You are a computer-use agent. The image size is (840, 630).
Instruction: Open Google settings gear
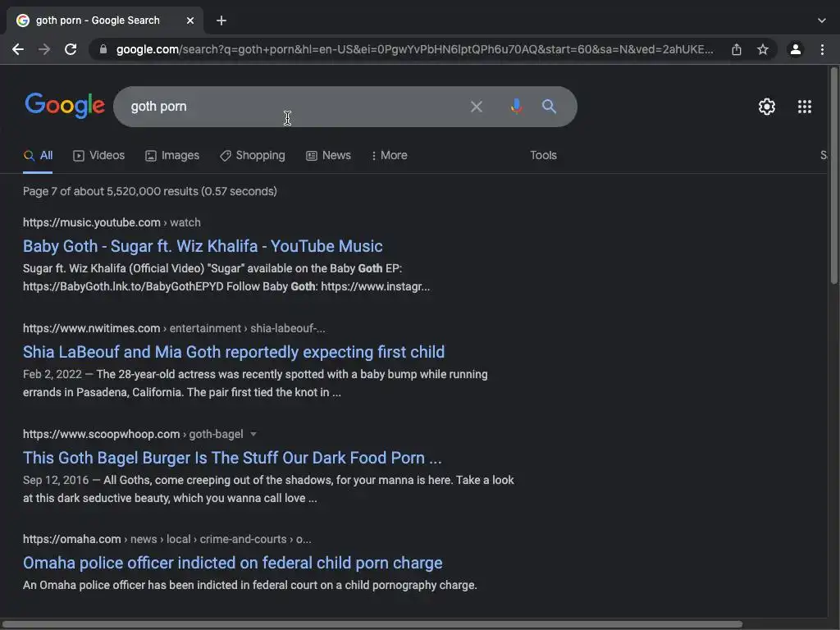point(767,107)
